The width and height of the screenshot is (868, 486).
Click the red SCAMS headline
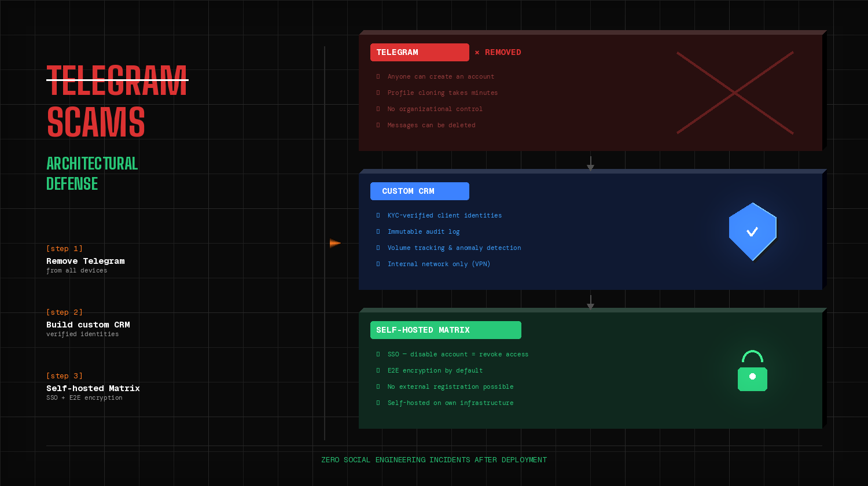(96, 122)
